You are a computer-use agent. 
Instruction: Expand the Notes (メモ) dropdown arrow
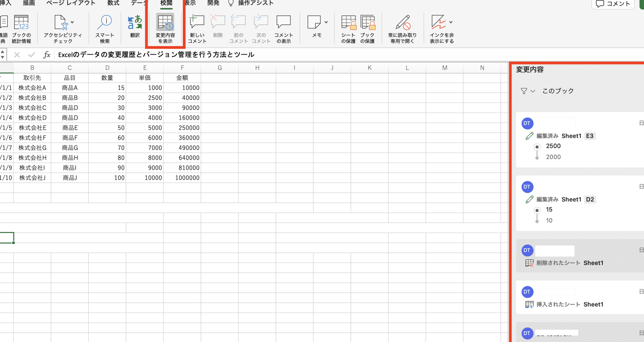326,22
